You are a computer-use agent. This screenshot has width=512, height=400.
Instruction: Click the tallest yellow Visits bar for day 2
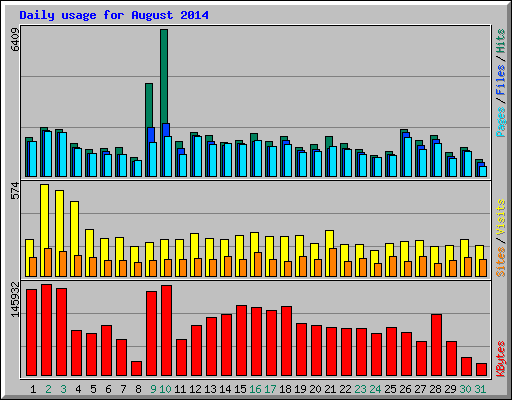(45, 216)
